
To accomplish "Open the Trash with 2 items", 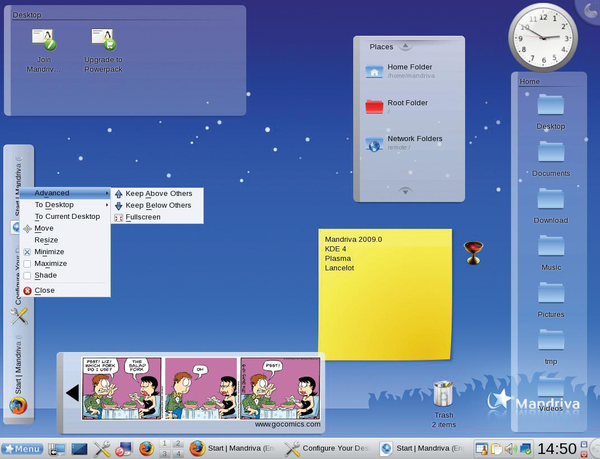I will coord(443,404).
